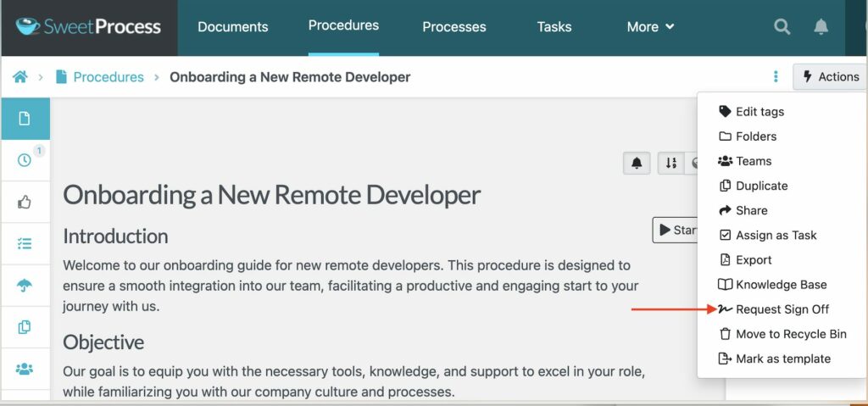Click the Start button beside Introduction
The image size is (868, 406).
[675, 230]
